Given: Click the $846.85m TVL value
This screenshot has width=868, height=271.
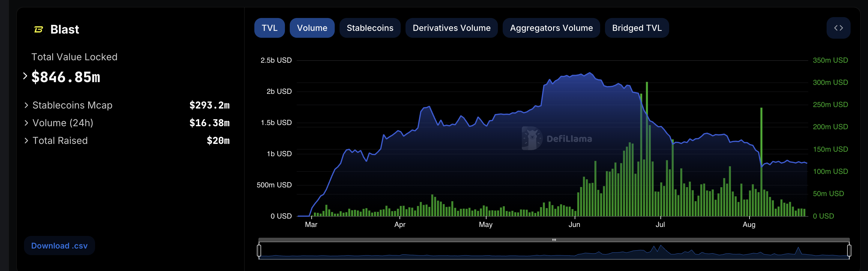Looking at the screenshot, I should [66, 77].
